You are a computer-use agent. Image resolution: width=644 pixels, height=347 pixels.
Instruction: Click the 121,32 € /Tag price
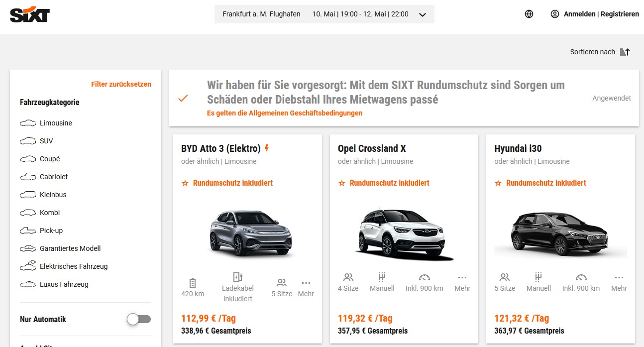tap(522, 319)
